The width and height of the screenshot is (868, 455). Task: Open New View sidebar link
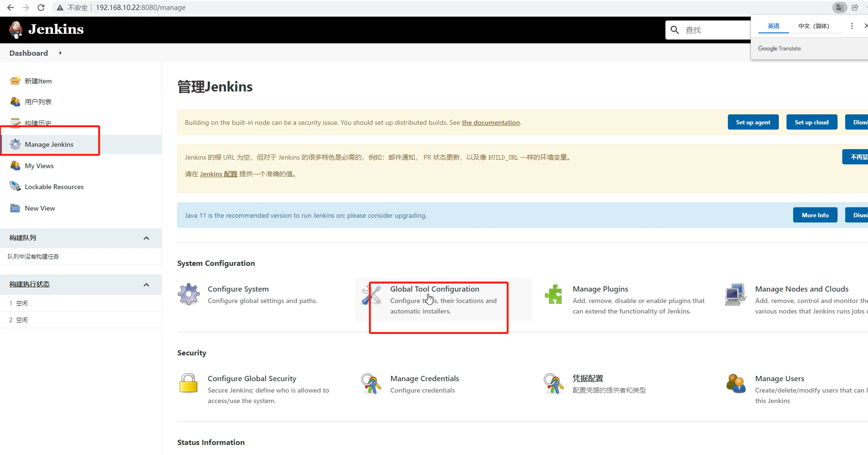40,208
